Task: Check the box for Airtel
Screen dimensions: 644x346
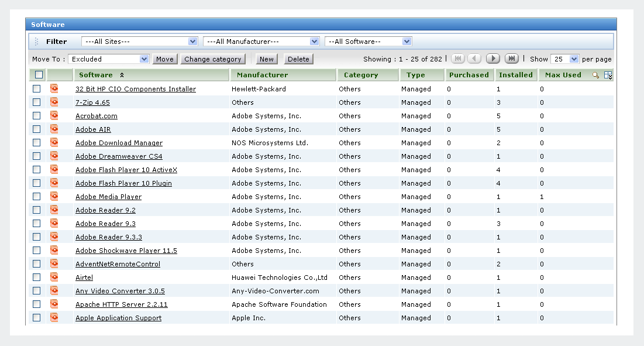Action: [x=36, y=277]
